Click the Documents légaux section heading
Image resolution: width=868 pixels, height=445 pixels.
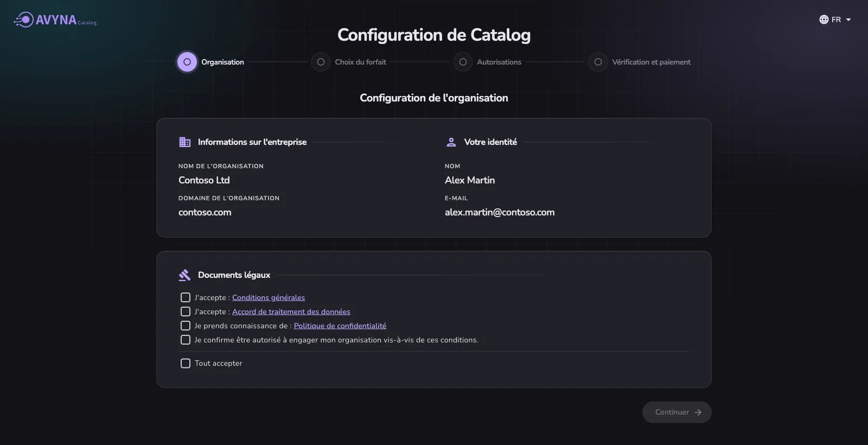(x=234, y=275)
